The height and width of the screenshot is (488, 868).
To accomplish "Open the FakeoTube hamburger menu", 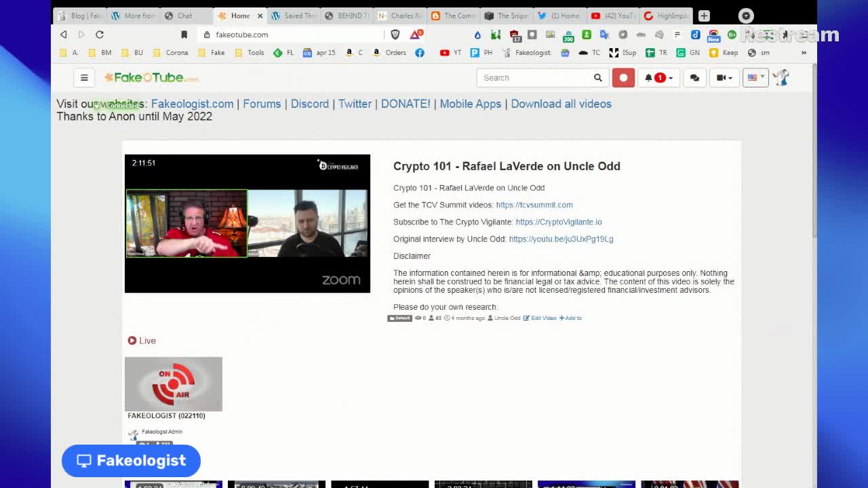I will (x=84, y=77).
